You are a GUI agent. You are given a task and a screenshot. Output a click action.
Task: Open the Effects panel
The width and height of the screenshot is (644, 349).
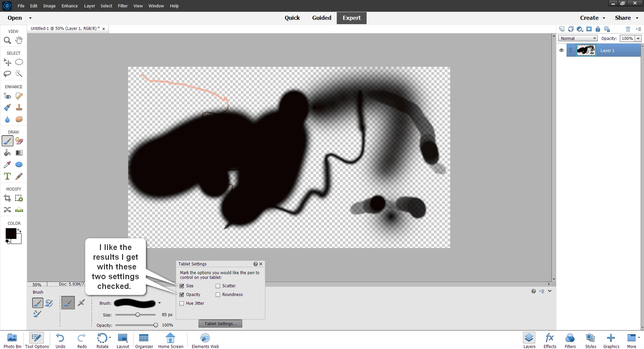[550, 340]
